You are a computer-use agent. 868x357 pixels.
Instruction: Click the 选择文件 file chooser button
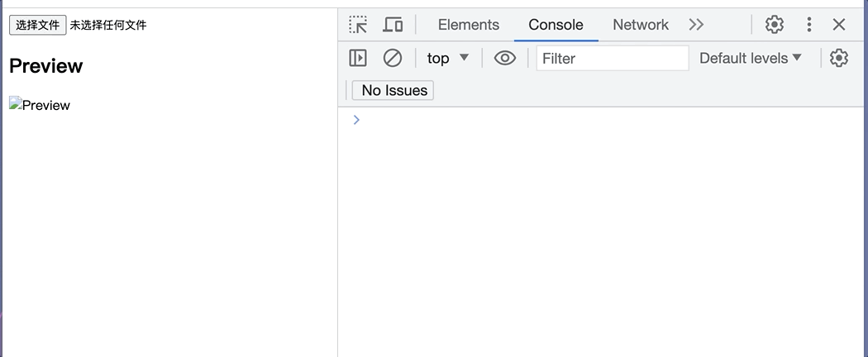[x=38, y=25]
